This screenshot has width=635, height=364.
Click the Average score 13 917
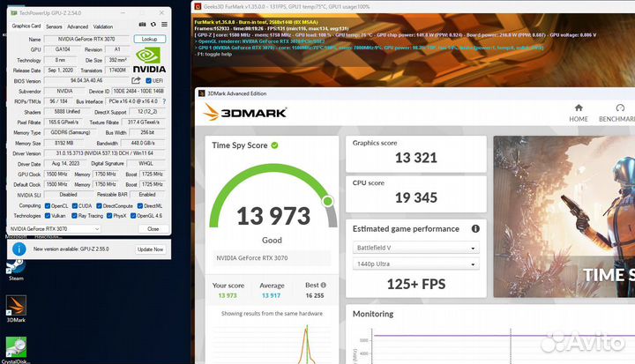[x=271, y=295]
